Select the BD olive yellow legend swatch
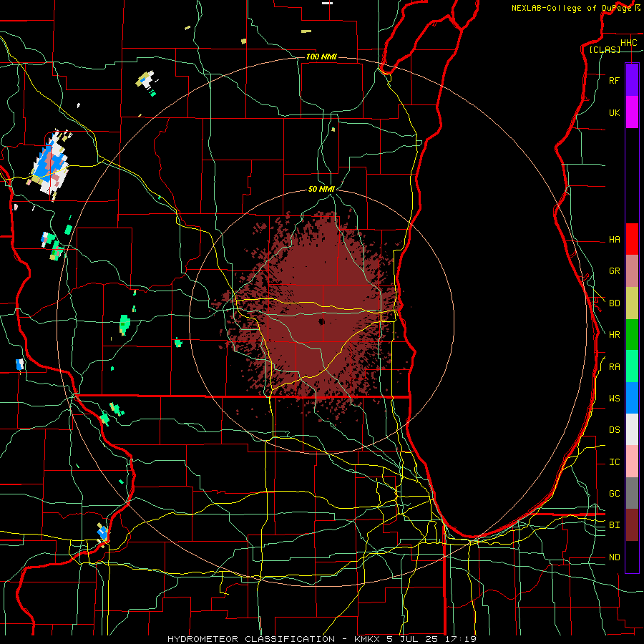This screenshot has width=644, height=644. [x=632, y=303]
